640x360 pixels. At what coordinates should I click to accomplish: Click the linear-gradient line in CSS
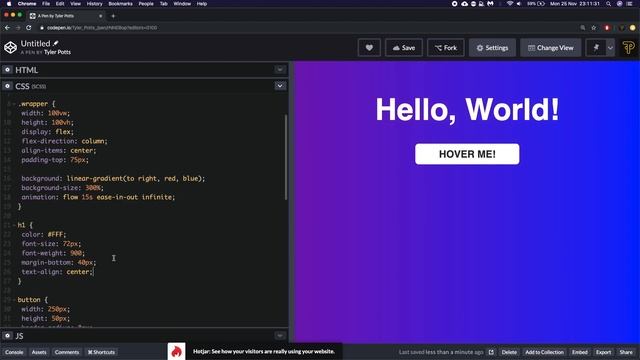coord(113,178)
